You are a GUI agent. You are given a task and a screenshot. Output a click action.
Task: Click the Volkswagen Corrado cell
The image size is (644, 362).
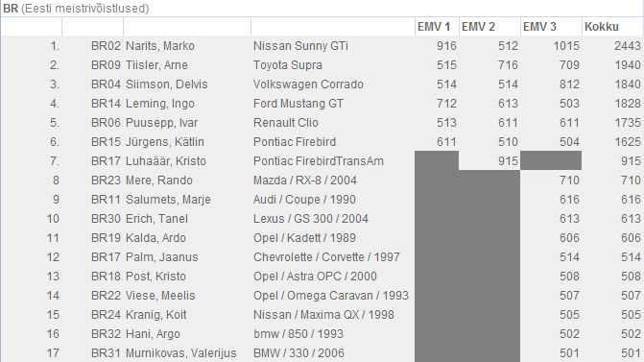[x=308, y=84]
